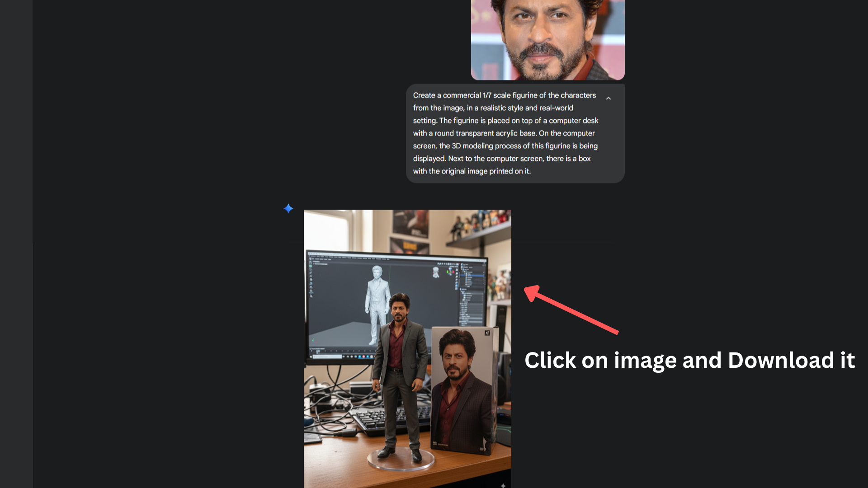
Task: Click the prompt message bubble text
Action: point(505,133)
